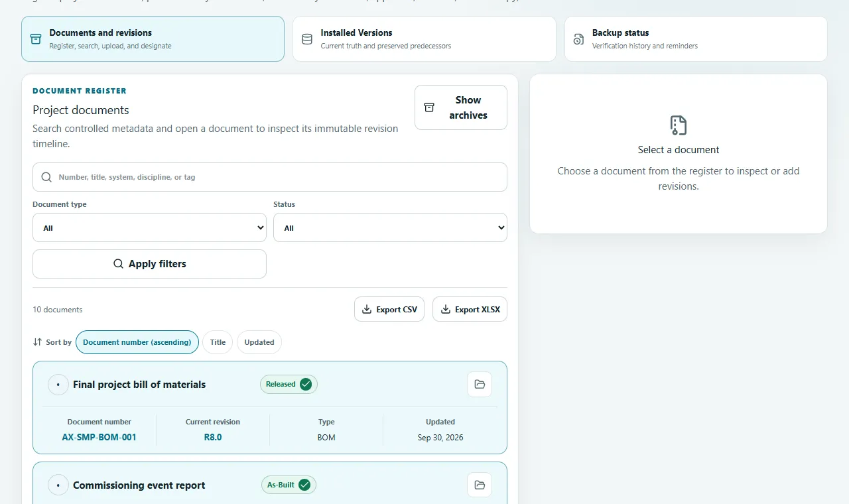Open the Status filter dropdown
849x504 pixels.
pos(390,227)
